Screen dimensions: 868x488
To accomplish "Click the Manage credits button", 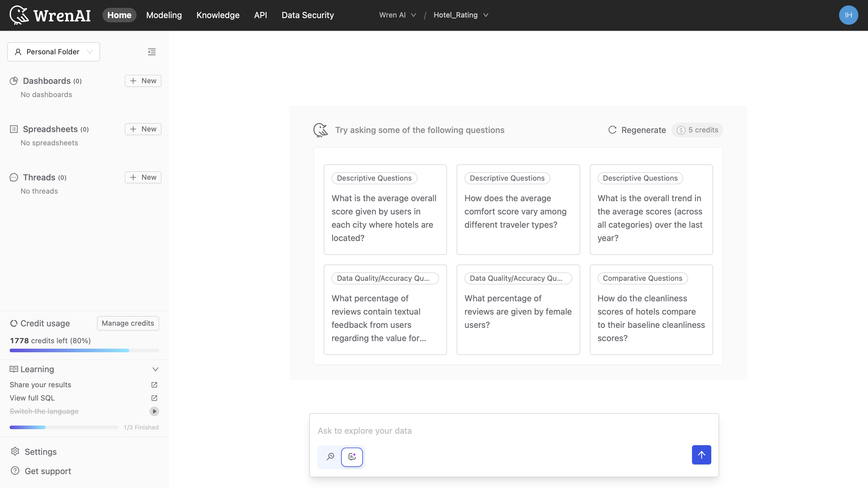I will click(x=128, y=323).
